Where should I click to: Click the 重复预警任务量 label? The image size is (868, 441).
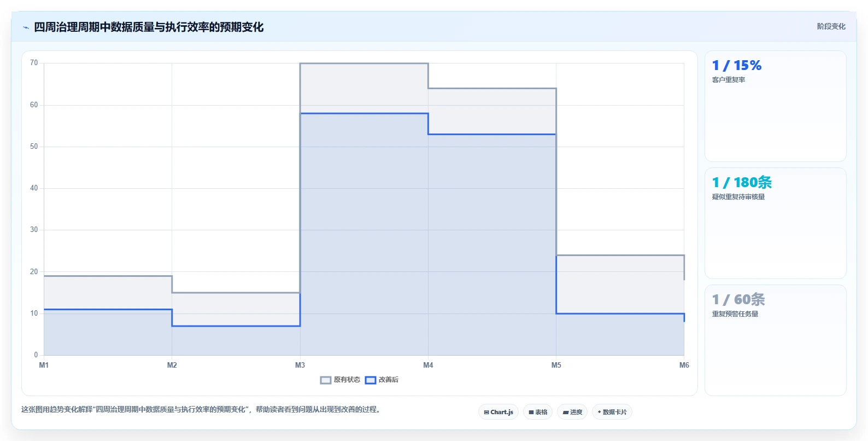pos(735,314)
